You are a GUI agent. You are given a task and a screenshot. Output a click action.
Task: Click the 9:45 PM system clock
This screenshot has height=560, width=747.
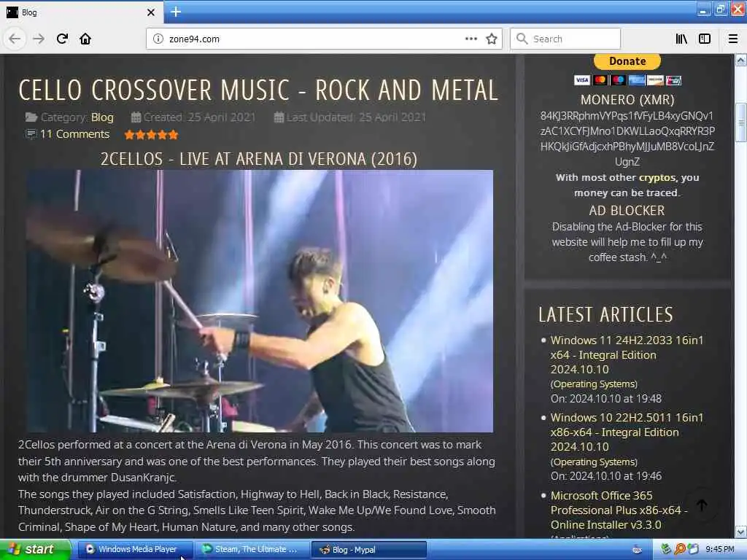719,550
